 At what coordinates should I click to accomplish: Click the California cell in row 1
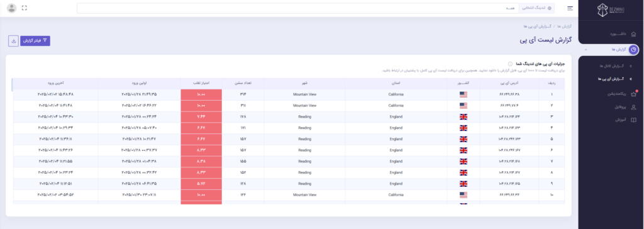tap(396, 94)
